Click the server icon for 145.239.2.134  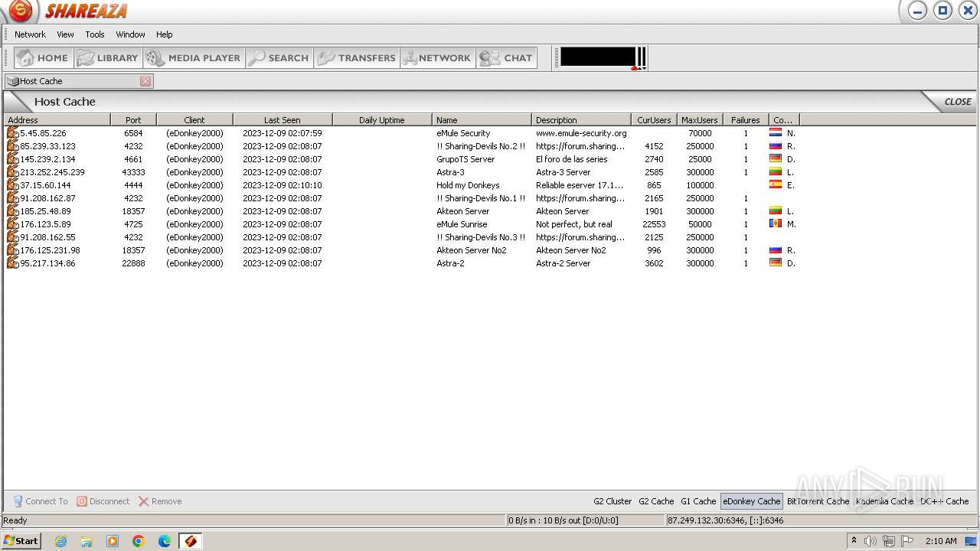pyautogui.click(x=12, y=159)
